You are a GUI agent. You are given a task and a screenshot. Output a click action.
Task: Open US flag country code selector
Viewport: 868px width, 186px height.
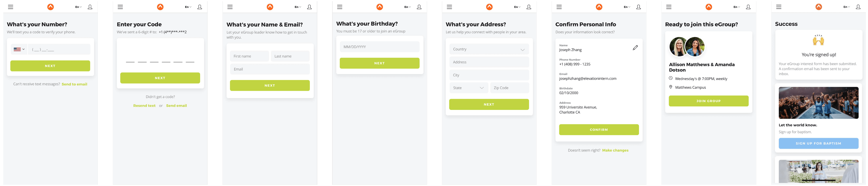point(19,49)
